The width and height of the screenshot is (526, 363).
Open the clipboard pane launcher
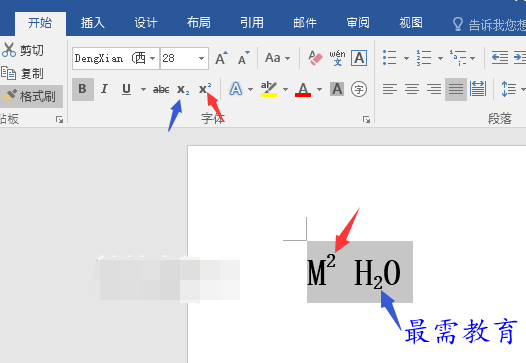tap(59, 119)
